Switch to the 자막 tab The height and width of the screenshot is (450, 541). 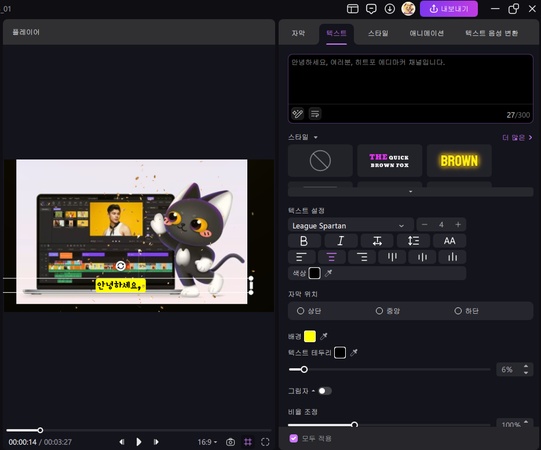point(298,33)
